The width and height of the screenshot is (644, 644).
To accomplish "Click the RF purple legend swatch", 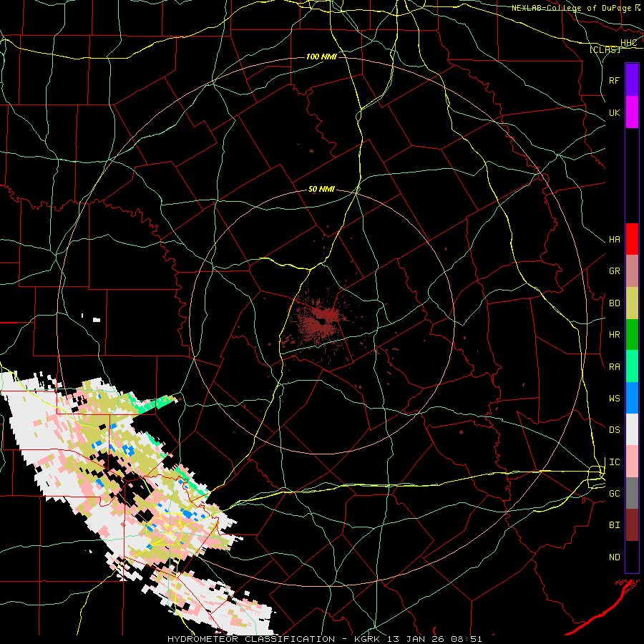I will pyautogui.click(x=632, y=80).
